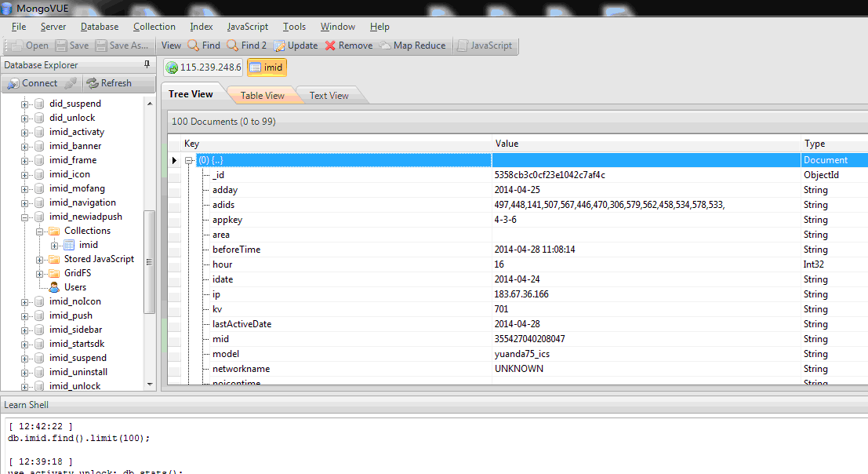Switch to the Table View tab
Image resolution: width=868 pixels, height=474 pixels.
(263, 95)
